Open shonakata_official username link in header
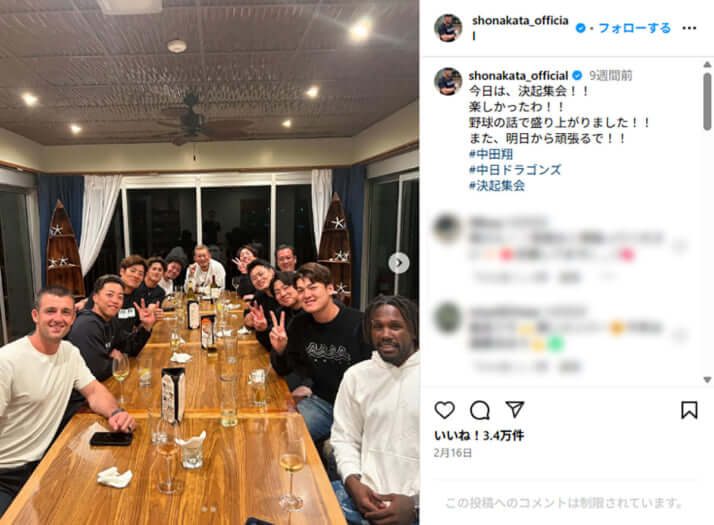Screen dimensions: 714x525 (520, 27)
